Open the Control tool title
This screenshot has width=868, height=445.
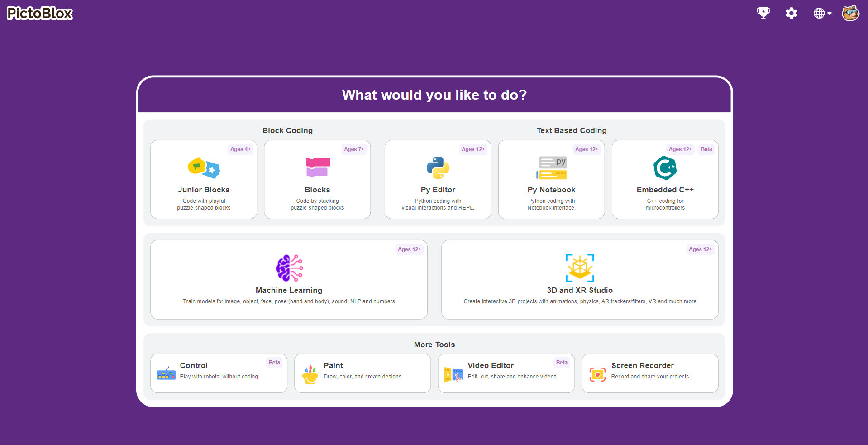click(x=194, y=365)
